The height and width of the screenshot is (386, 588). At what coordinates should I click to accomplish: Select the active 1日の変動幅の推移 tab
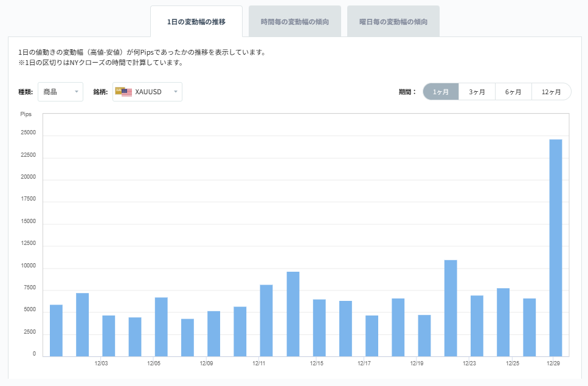(x=196, y=21)
